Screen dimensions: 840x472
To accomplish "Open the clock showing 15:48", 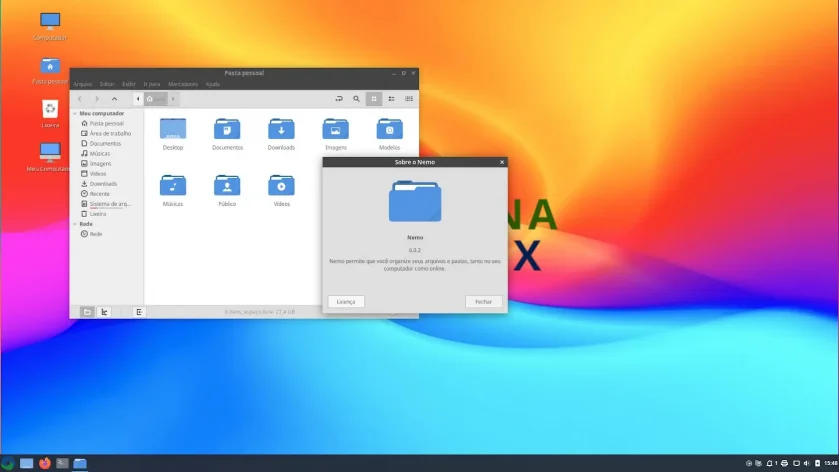I will [831, 463].
